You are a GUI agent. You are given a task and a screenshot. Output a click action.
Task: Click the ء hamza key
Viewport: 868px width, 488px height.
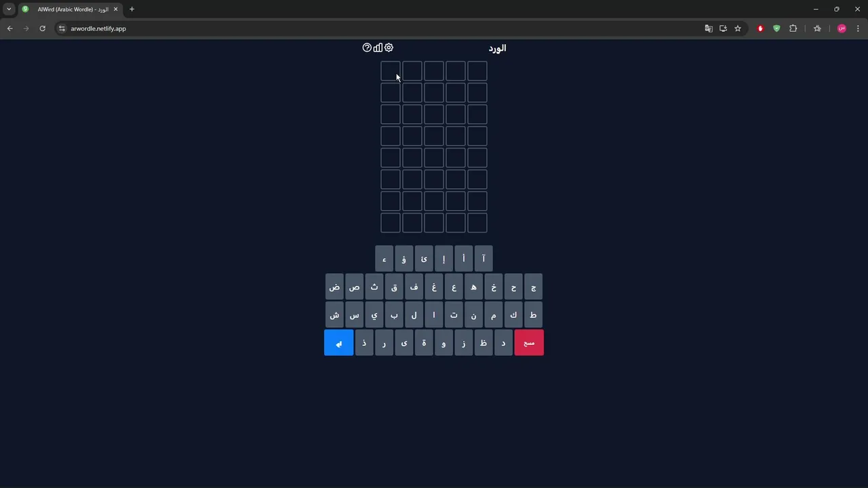384,259
